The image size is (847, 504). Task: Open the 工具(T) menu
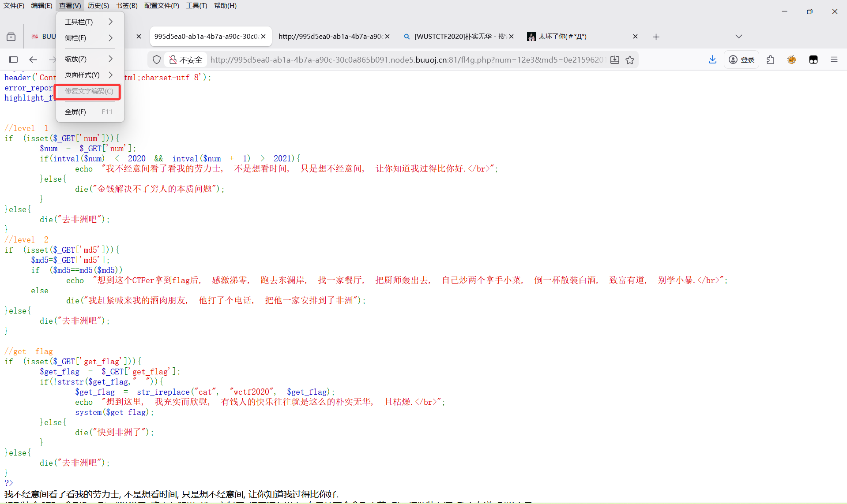coord(197,5)
